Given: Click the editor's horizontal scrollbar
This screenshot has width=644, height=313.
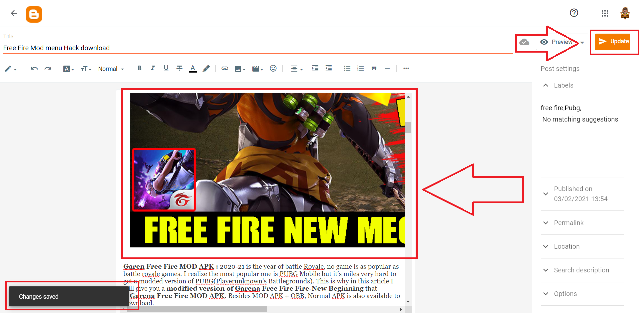Looking at the screenshot, I should pyautogui.click(x=197, y=309).
